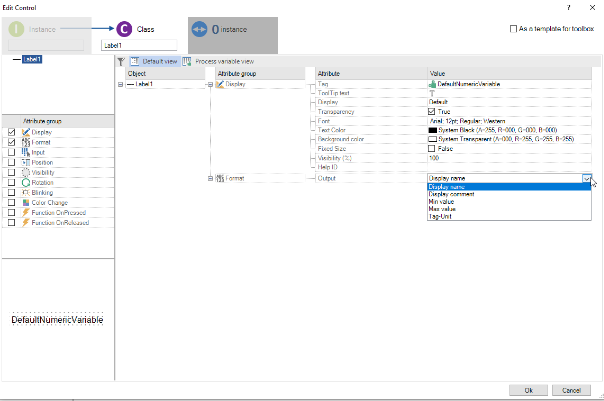Click the Blinking icon in attribute list
Viewport: 604px width, 401px height.
click(x=26, y=192)
